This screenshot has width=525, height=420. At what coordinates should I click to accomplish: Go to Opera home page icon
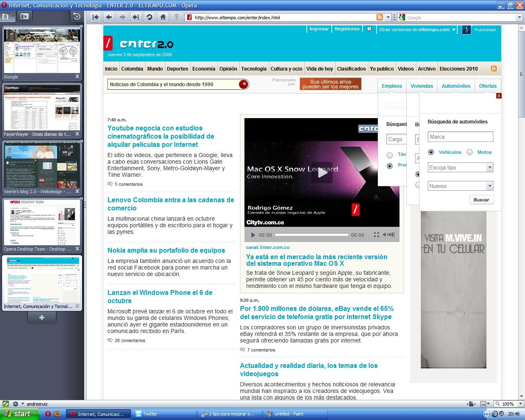[163, 17]
